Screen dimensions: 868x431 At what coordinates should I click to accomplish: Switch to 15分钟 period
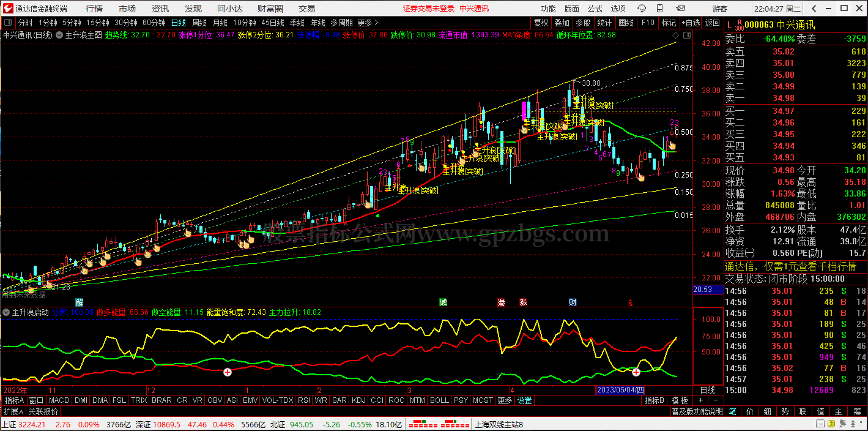point(98,23)
